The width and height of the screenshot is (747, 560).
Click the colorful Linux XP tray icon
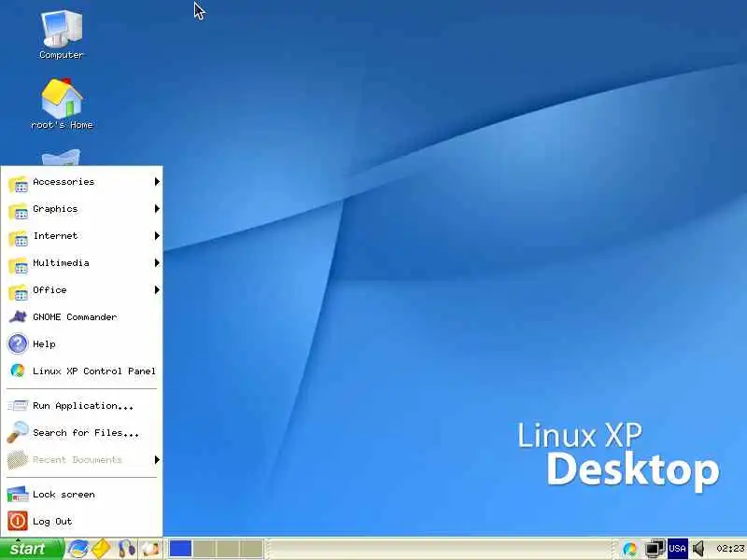coord(629,549)
